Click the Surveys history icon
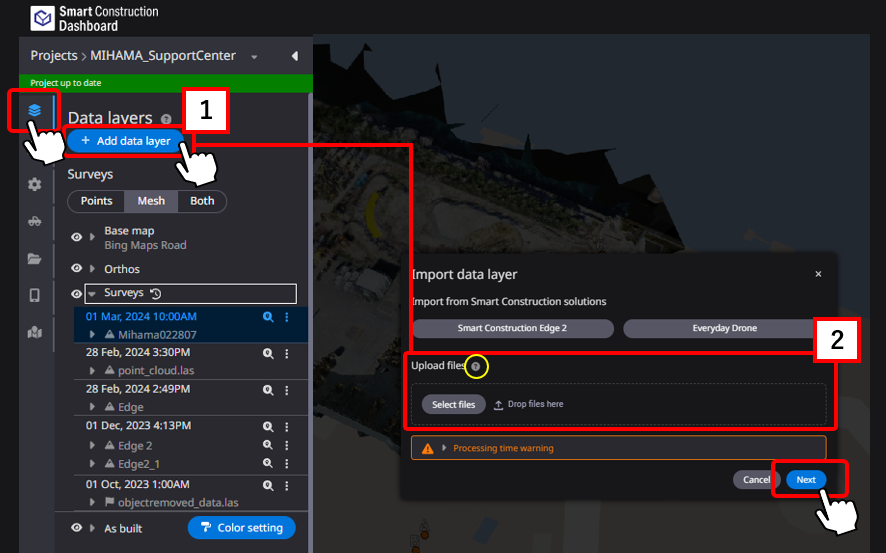Viewport: 886px width, 553px height. pyautogui.click(x=156, y=294)
